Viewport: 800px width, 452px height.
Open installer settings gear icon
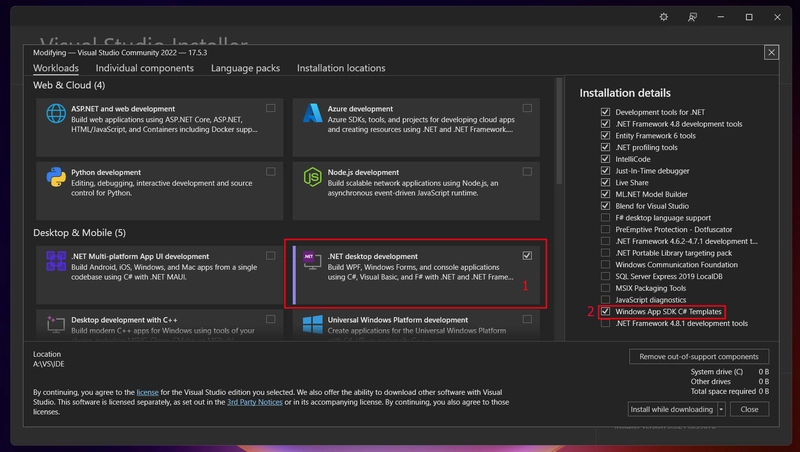(x=664, y=17)
